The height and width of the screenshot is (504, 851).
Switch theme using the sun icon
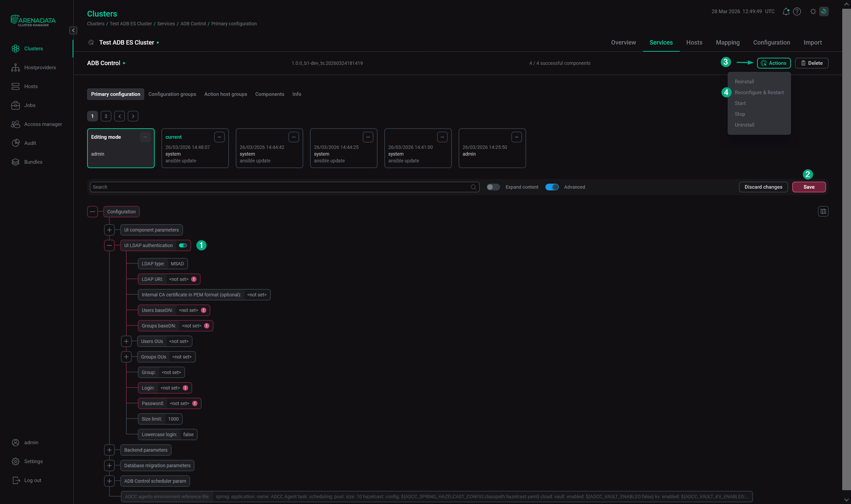click(x=813, y=11)
